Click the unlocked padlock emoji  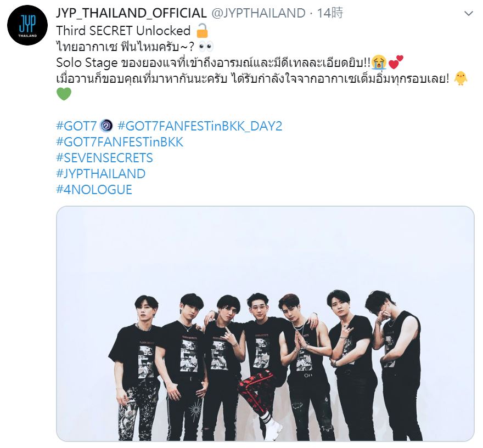tap(203, 31)
